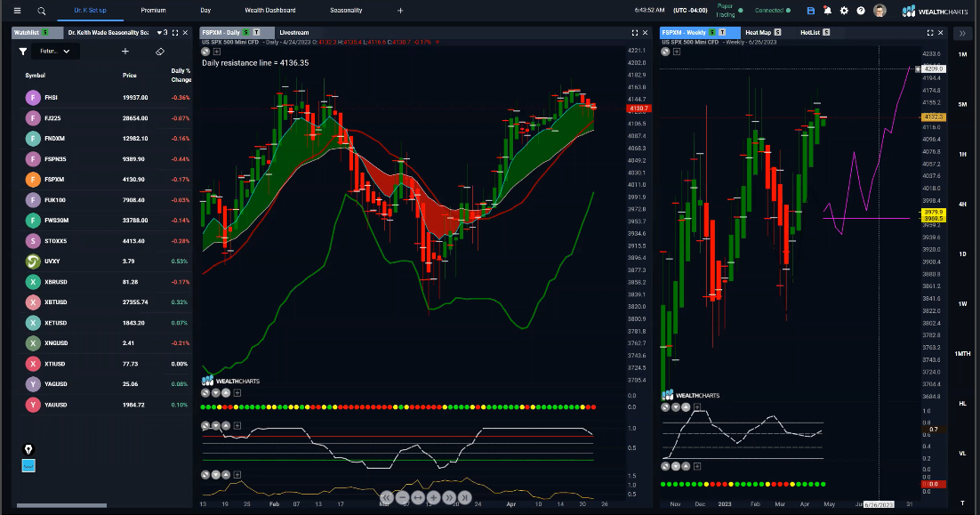
Task: Switch to the Livestream tab
Action: pos(293,33)
